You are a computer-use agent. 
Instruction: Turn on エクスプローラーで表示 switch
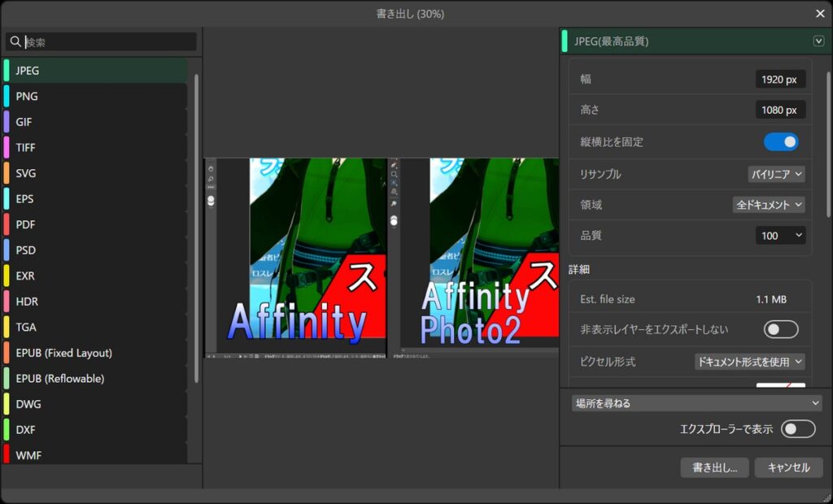(x=797, y=429)
